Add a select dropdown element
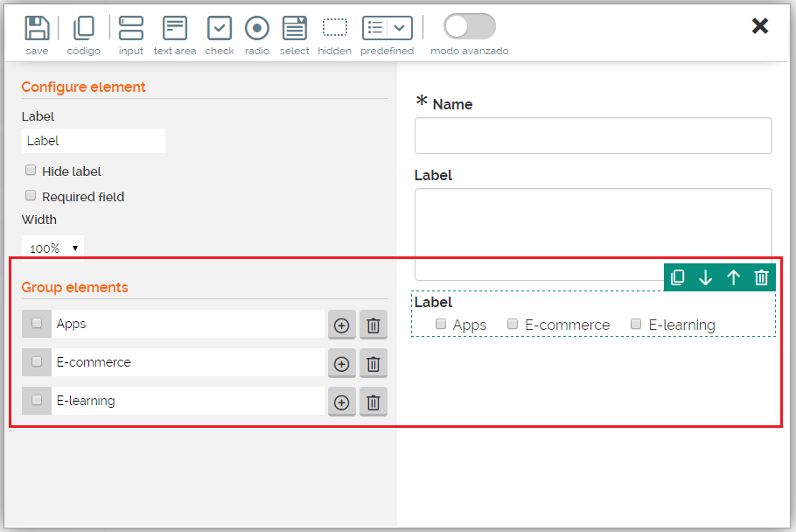Screen dimensions: 796x532 [295, 29]
